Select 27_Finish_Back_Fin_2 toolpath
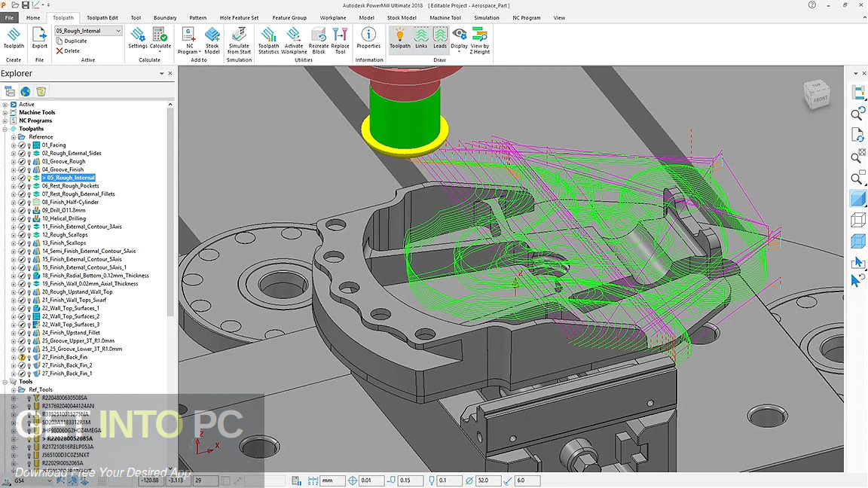The width and height of the screenshot is (868, 488). [67, 366]
